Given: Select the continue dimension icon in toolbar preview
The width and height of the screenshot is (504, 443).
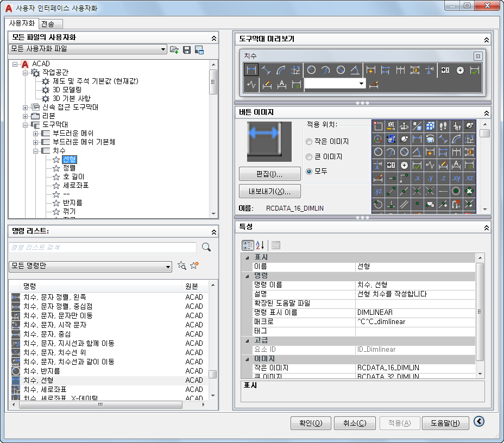Looking at the screenshot, I should pos(400,69).
